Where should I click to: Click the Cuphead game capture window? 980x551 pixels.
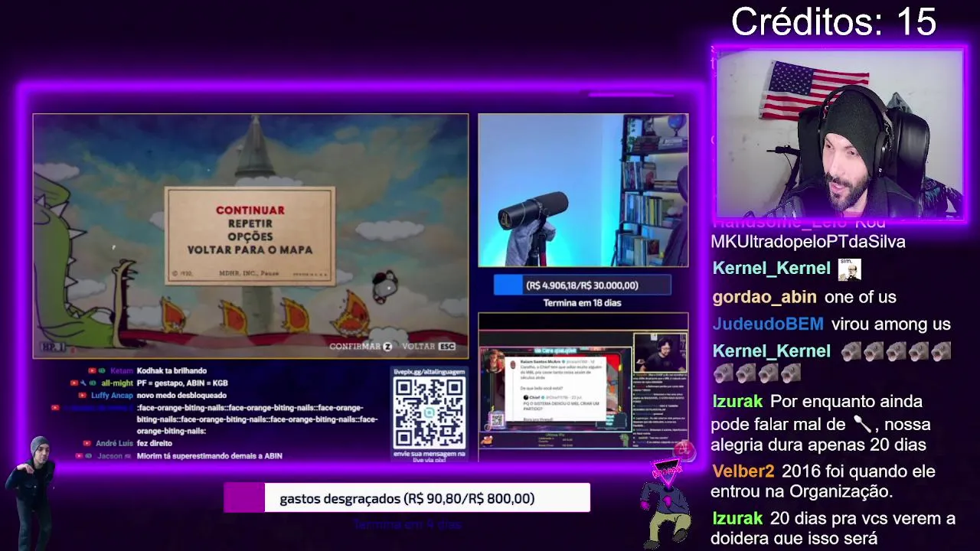click(250, 236)
